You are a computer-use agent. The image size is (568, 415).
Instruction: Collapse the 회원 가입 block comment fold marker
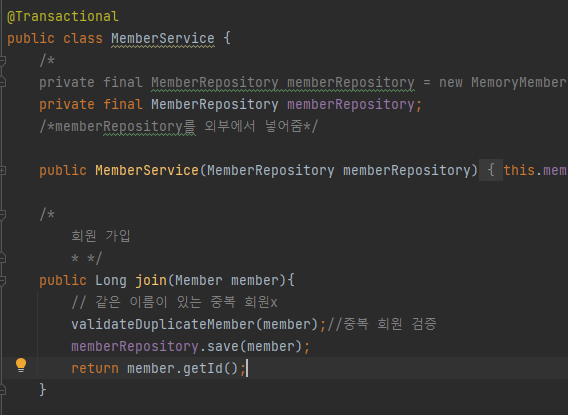click(2, 214)
